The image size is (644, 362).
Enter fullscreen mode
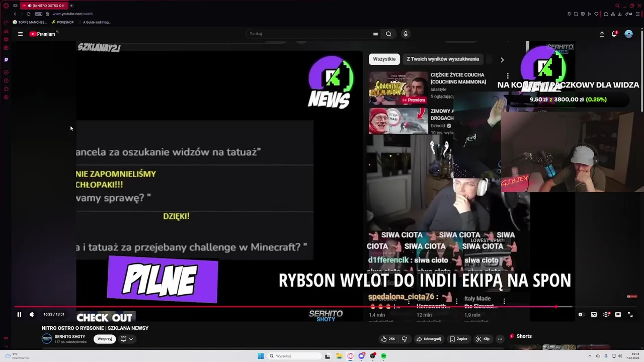pyautogui.click(x=630, y=314)
